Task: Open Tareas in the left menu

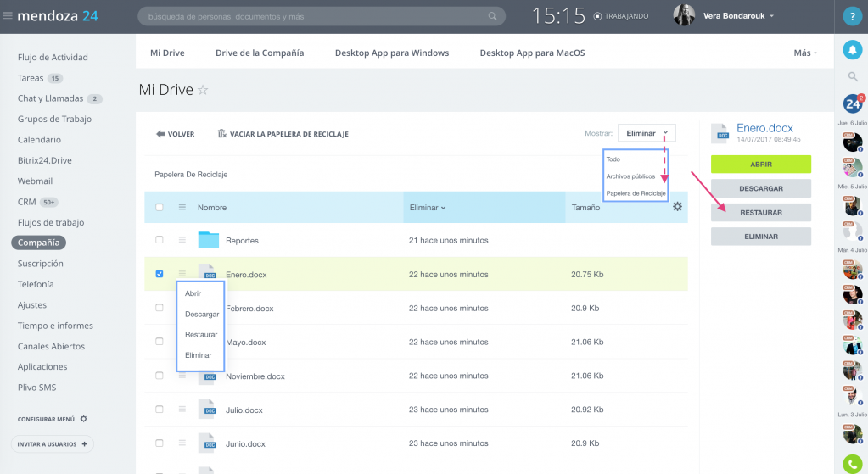Action: 31,78
